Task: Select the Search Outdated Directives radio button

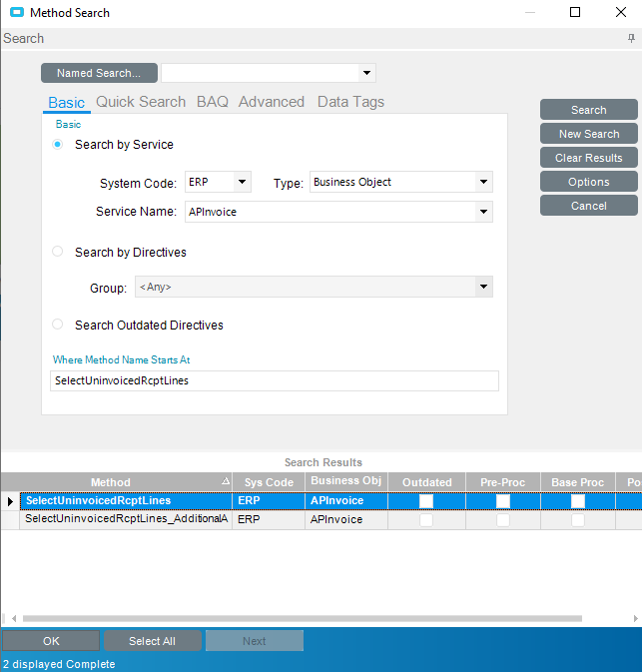Action: pos(58,324)
